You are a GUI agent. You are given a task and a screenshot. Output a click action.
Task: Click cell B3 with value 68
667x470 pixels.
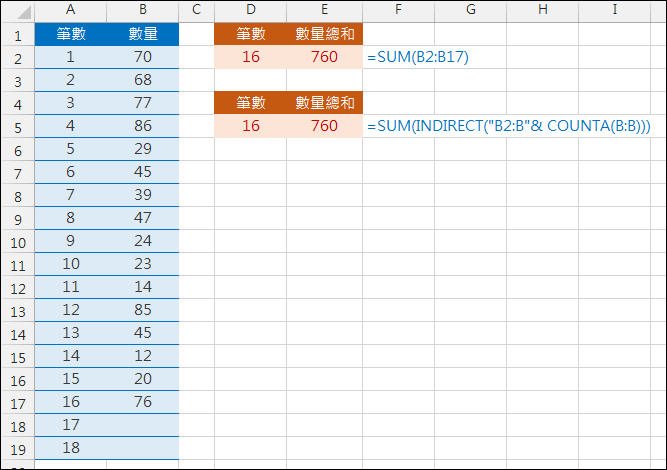click(143, 80)
